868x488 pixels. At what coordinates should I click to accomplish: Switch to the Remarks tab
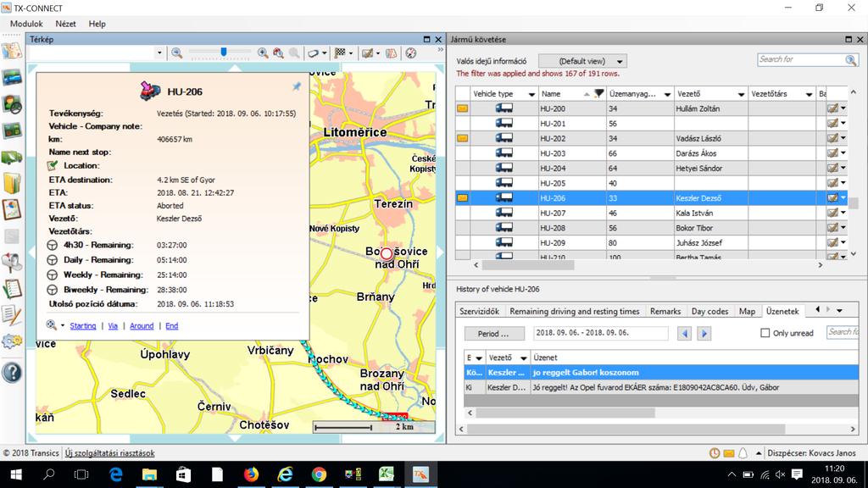coord(665,311)
